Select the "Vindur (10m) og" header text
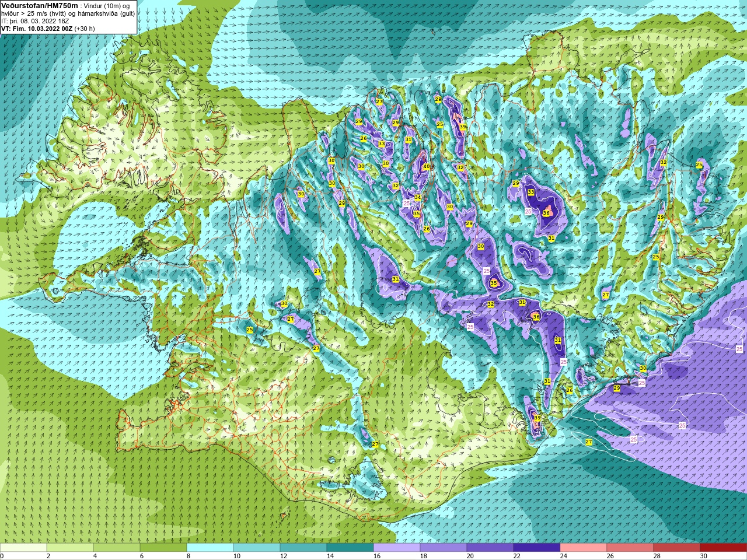This screenshot has height=560, width=747. 107,5
